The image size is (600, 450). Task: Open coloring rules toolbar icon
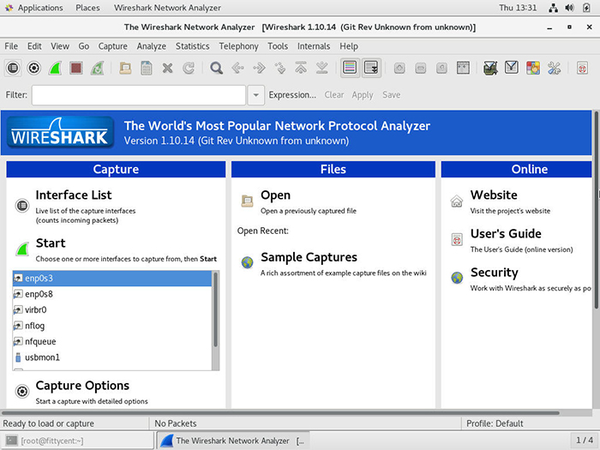533,68
